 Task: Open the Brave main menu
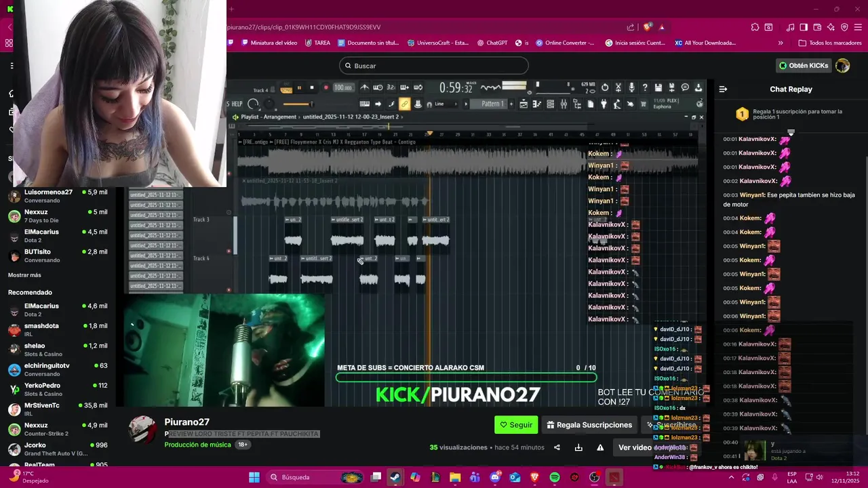[x=858, y=27]
